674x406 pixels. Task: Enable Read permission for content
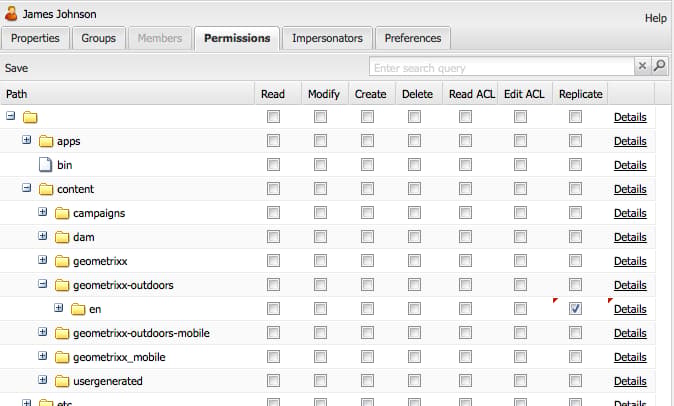coord(273,189)
